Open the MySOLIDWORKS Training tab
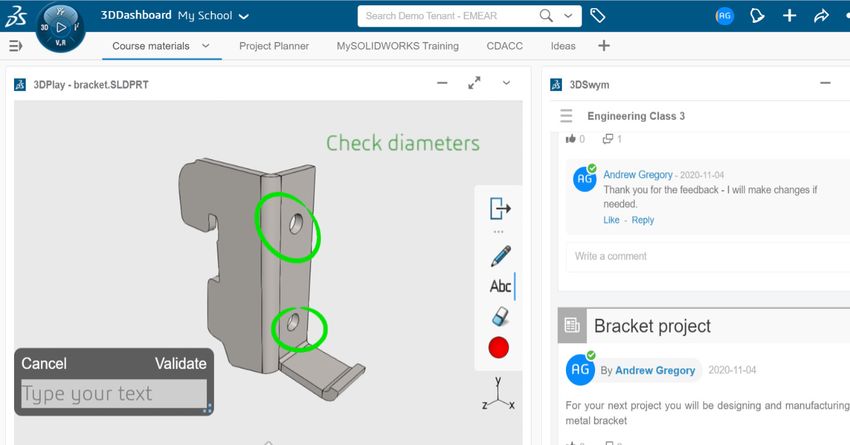Viewport: 850px width, 445px height. (397, 46)
